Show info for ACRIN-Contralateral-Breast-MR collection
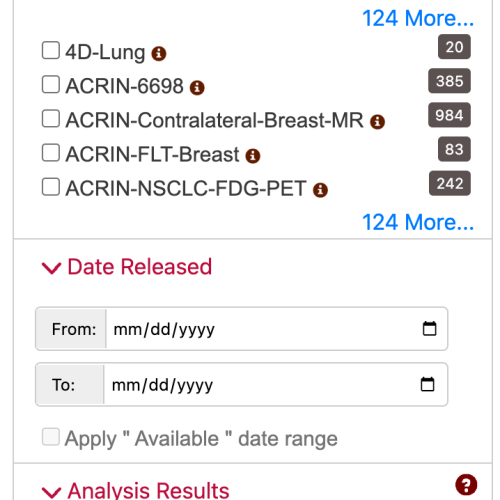This screenshot has width=500, height=500. (377, 122)
